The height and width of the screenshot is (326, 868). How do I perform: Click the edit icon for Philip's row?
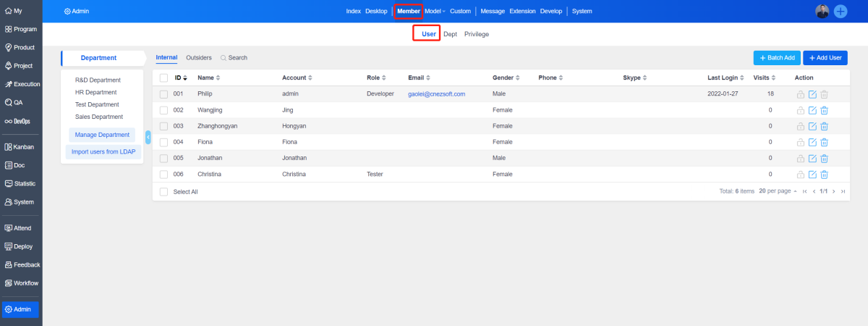pos(812,94)
